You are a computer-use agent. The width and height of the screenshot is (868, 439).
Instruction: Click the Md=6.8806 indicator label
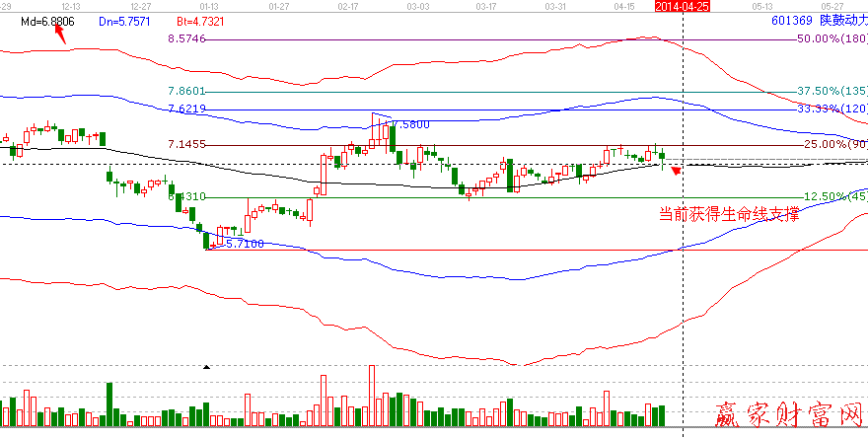pos(47,20)
